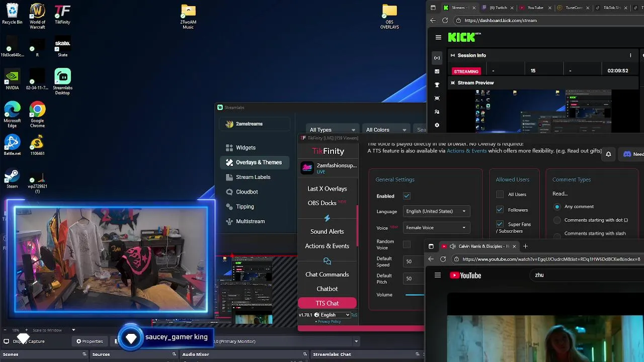Adjust TTS Volume slider
The image size is (644, 362).
tap(415, 295)
